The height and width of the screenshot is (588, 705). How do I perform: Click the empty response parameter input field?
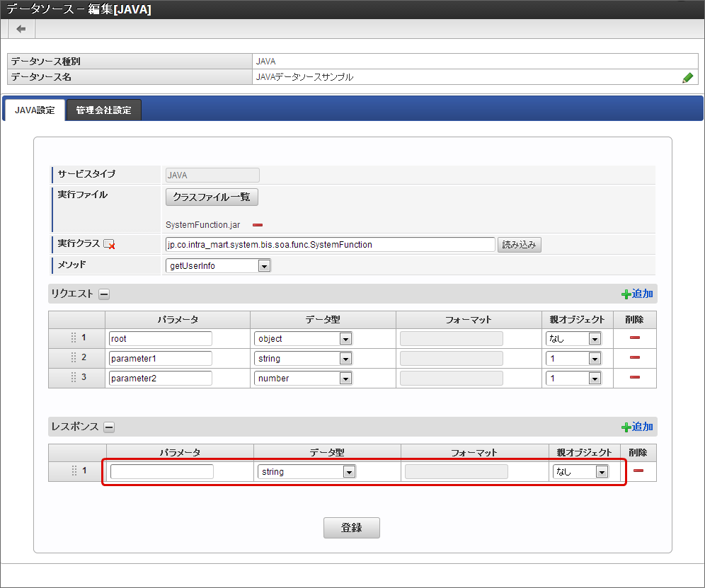pos(162,472)
